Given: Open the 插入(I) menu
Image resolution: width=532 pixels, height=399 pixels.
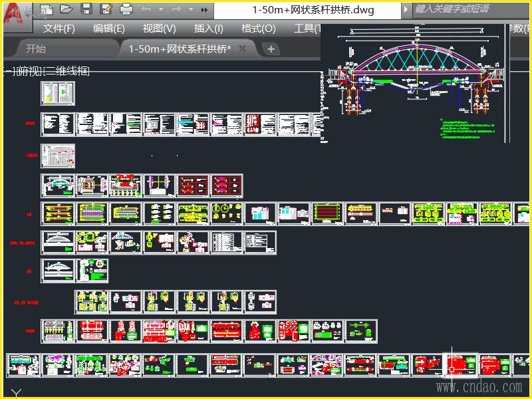Looking at the screenshot, I should (208, 29).
